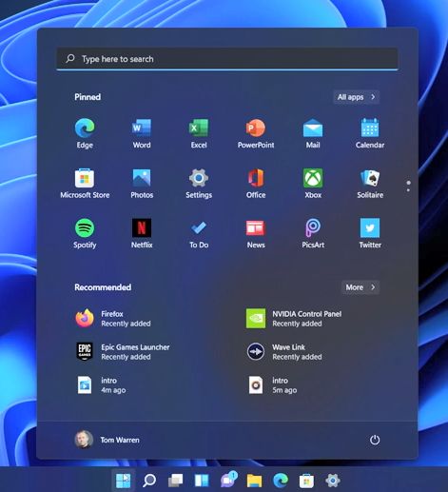The image size is (448, 492).
Task: Show More recommended items
Action: coord(360,287)
